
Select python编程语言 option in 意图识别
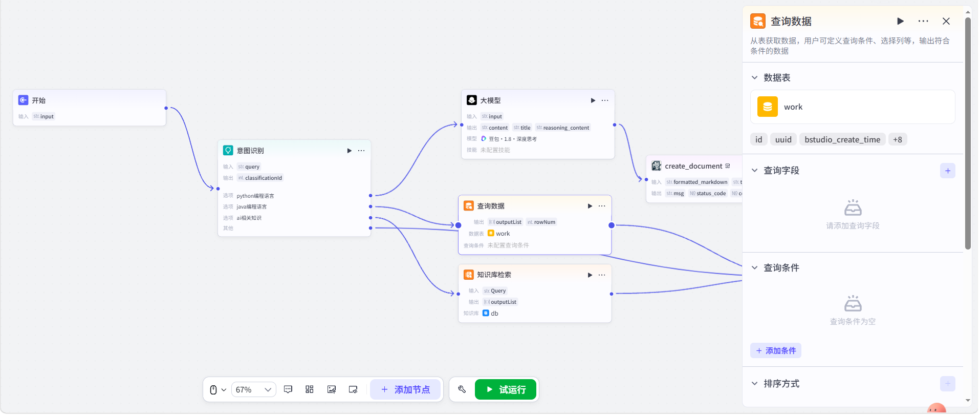[x=255, y=196]
